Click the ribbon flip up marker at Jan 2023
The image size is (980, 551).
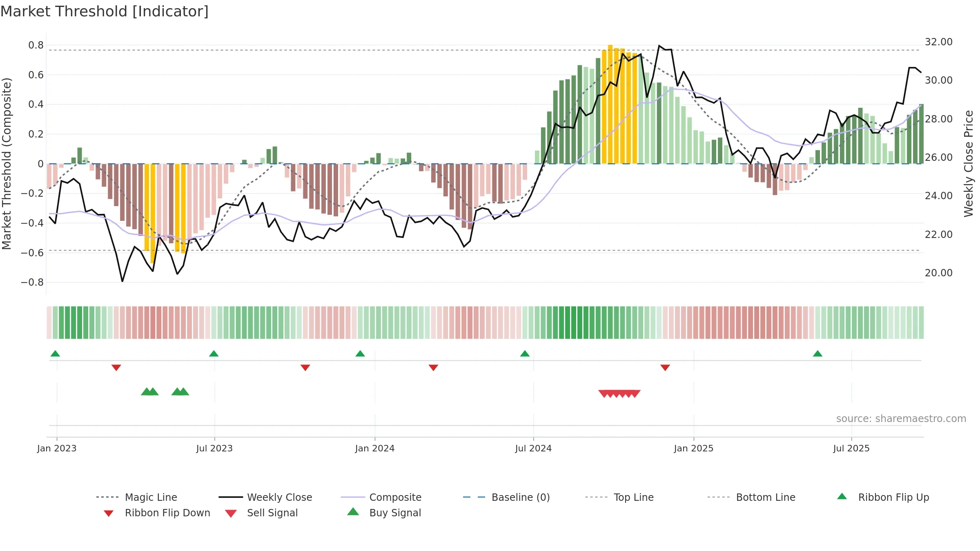[x=55, y=353]
